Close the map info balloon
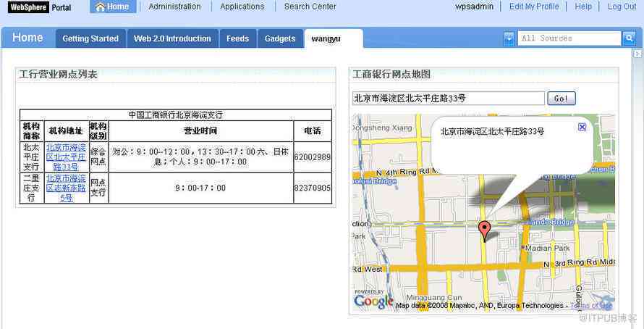 [582, 128]
